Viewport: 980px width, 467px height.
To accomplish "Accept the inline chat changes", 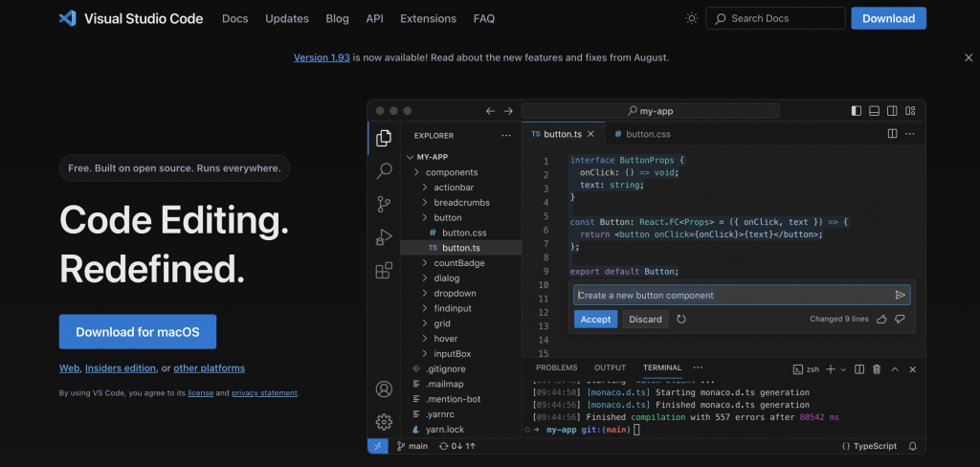I will 595,319.
